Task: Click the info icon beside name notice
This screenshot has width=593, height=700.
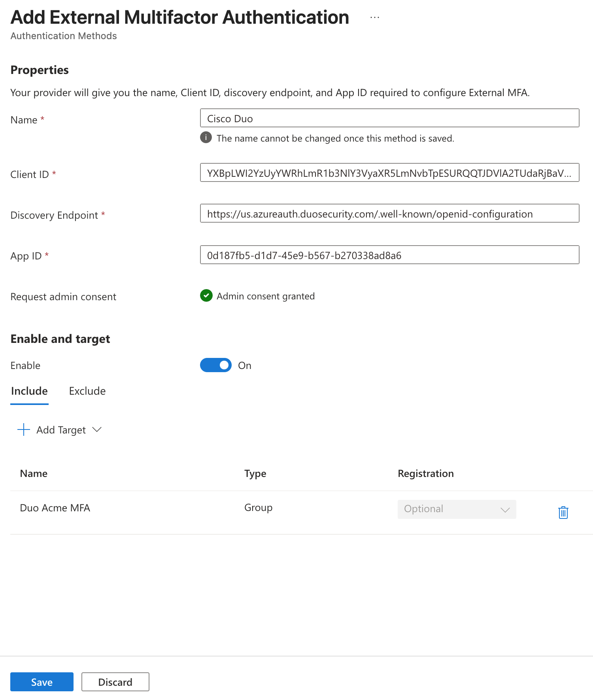Action: click(x=206, y=138)
